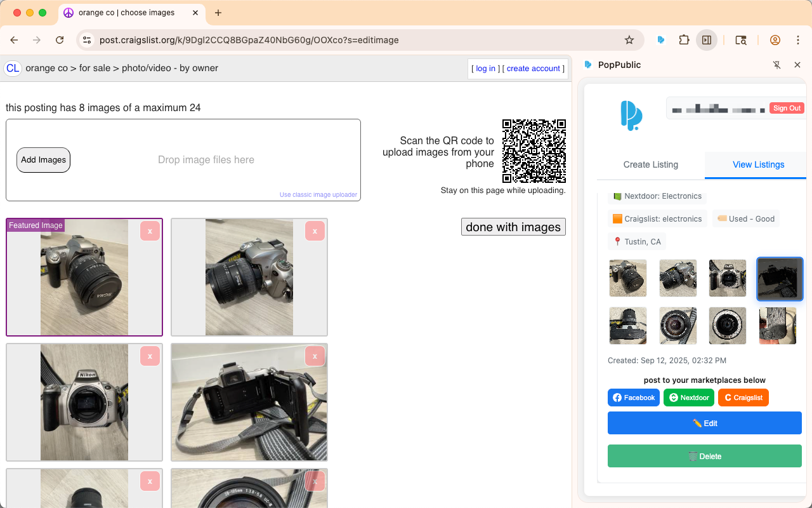The height and width of the screenshot is (508, 812).
Task: Select open-back camera with strap thumbnail
Action: point(249,403)
